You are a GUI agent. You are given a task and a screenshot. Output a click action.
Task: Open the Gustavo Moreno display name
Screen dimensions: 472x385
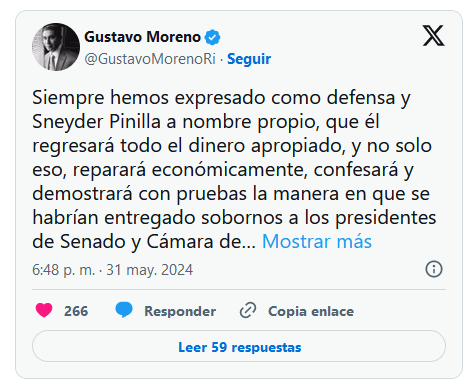142,37
